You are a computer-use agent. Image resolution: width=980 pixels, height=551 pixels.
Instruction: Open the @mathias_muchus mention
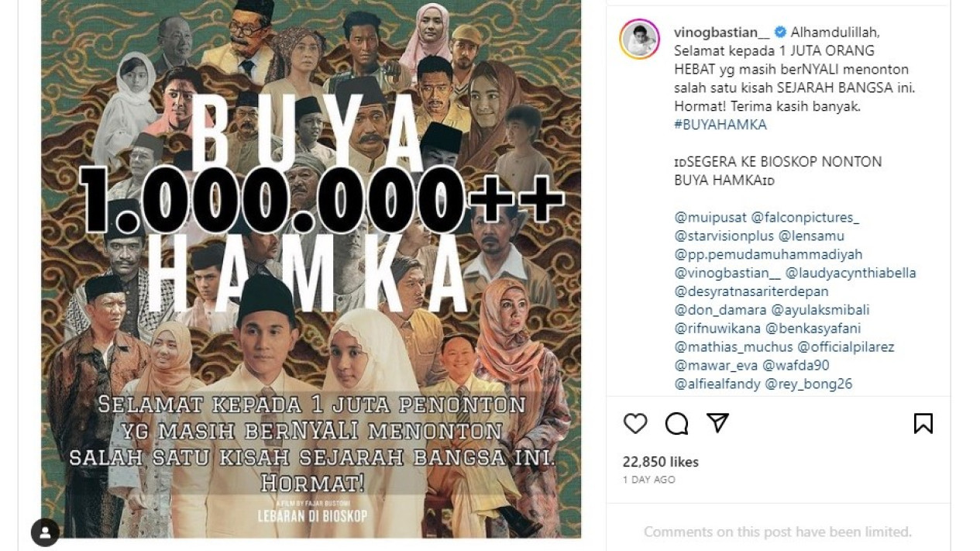click(x=733, y=347)
